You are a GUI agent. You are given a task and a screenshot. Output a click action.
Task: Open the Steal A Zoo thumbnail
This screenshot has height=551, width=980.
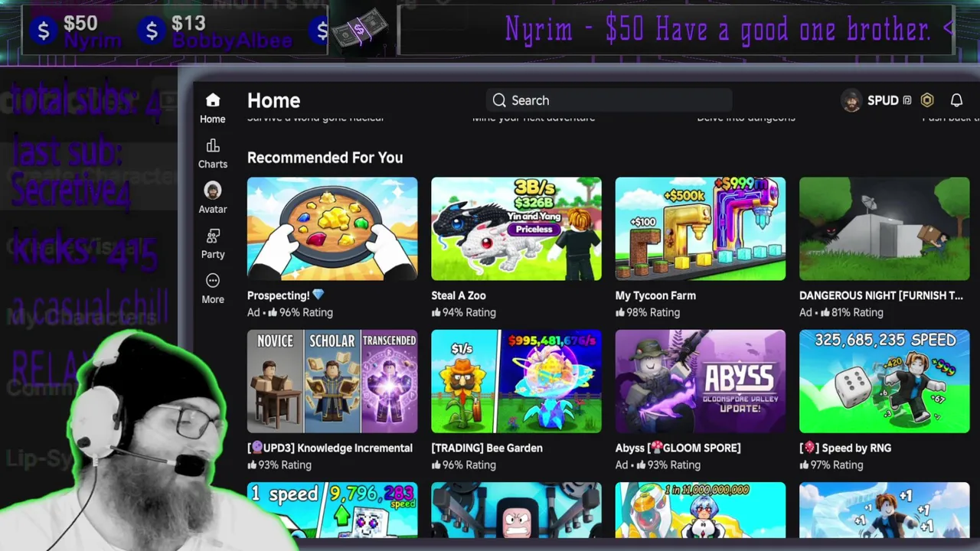tap(516, 229)
